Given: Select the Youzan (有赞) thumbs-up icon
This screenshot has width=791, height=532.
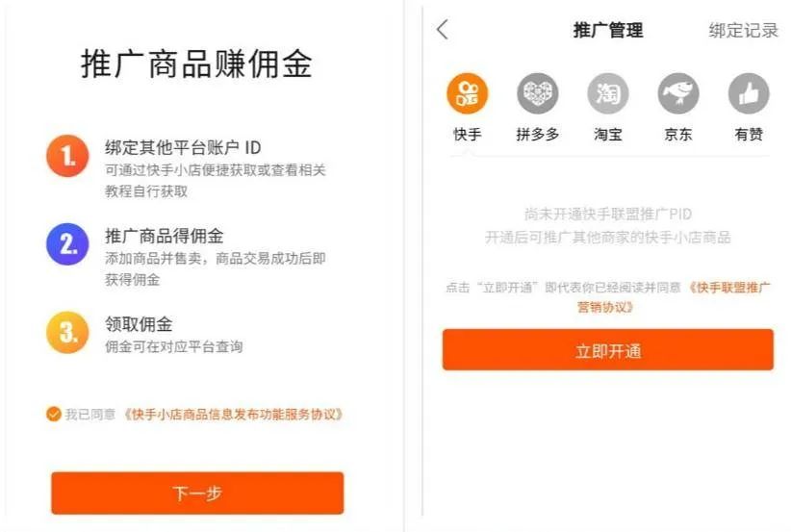Looking at the screenshot, I should pos(749,93).
